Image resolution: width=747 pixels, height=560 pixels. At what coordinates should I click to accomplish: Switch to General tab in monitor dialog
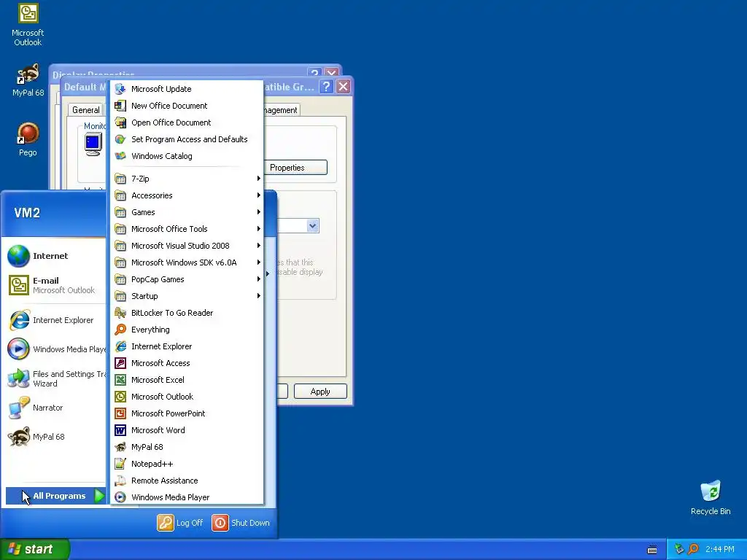pos(86,110)
